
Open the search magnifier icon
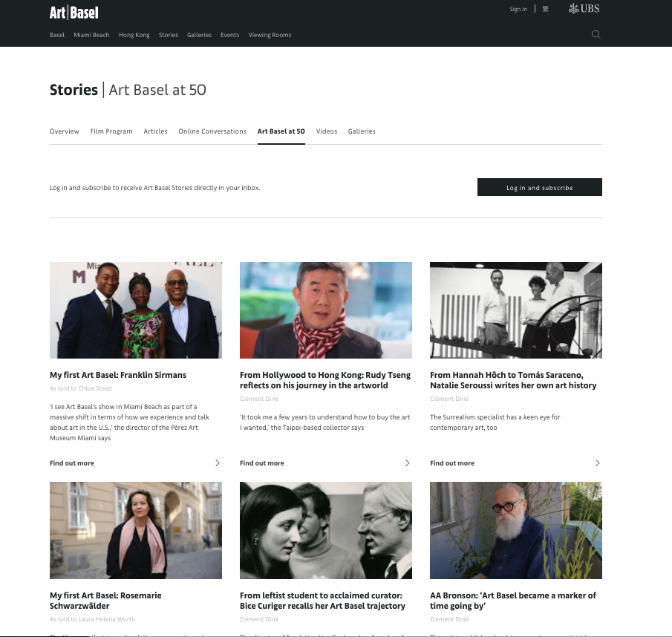tap(596, 35)
